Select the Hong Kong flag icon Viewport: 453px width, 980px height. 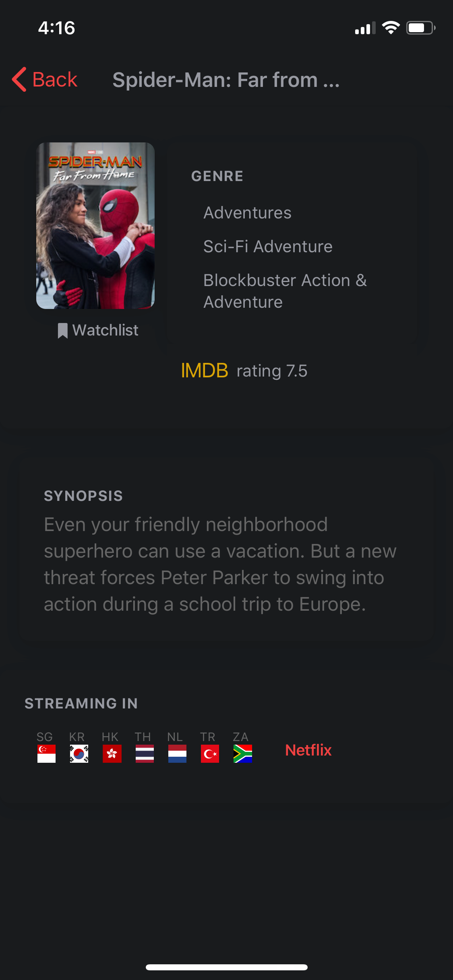tap(112, 754)
